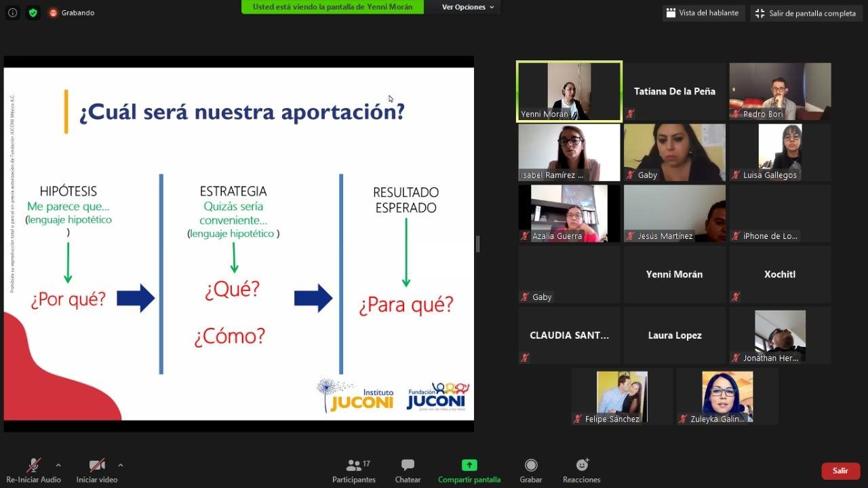Click the Compartir pantalla button

point(469,471)
